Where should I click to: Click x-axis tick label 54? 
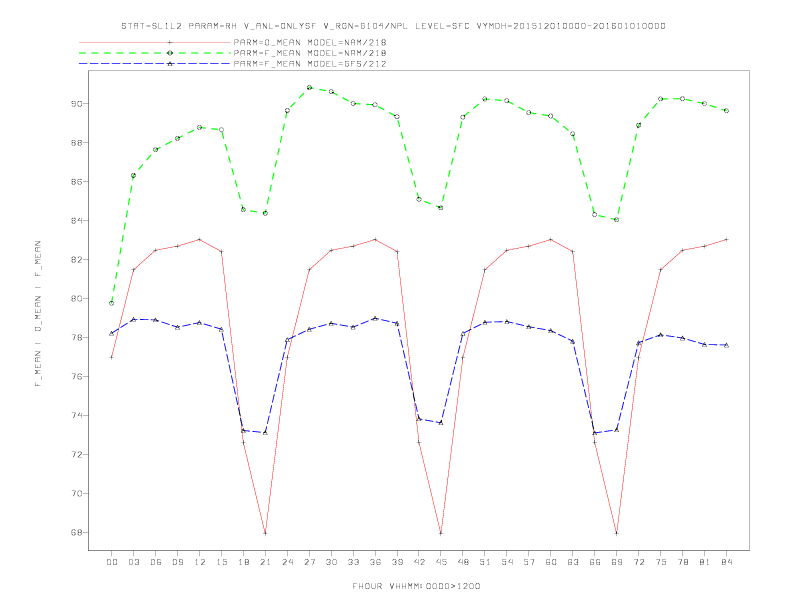click(507, 562)
